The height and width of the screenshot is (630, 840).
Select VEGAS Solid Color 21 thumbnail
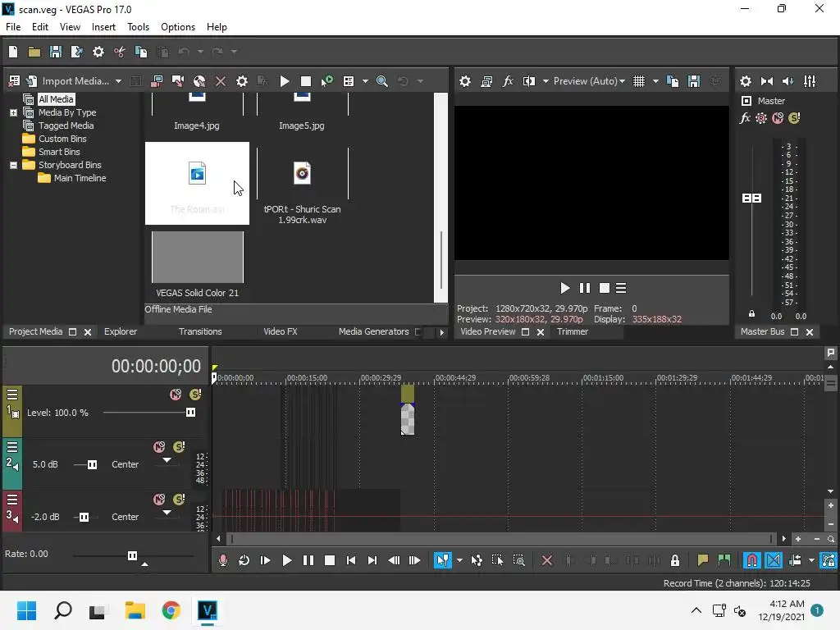[x=197, y=257]
